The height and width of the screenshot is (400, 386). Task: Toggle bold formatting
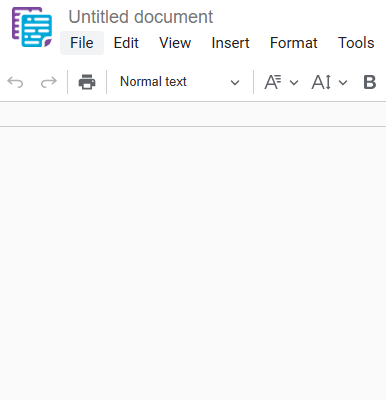pos(370,82)
